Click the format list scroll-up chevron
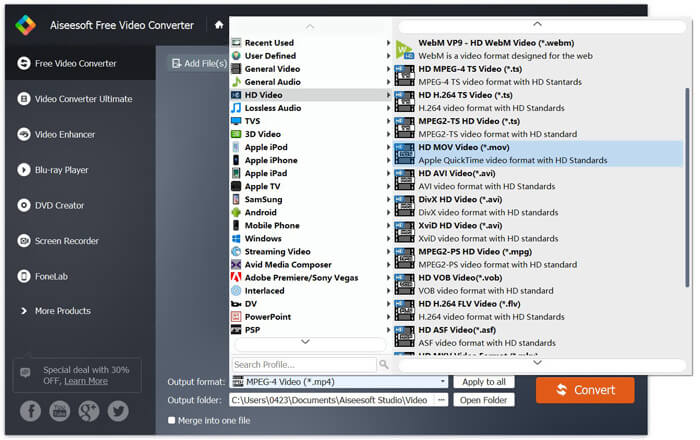 [x=538, y=24]
